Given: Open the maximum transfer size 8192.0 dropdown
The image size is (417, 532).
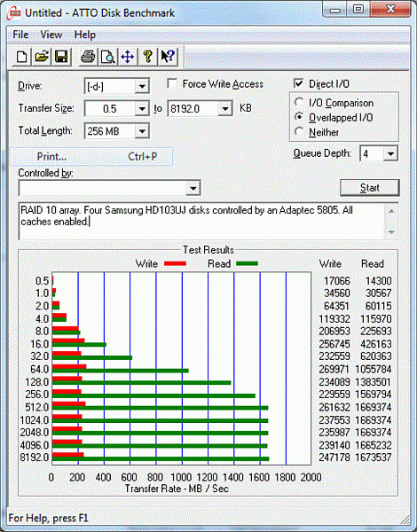Looking at the screenshot, I should pyautogui.click(x=224, y=109).
